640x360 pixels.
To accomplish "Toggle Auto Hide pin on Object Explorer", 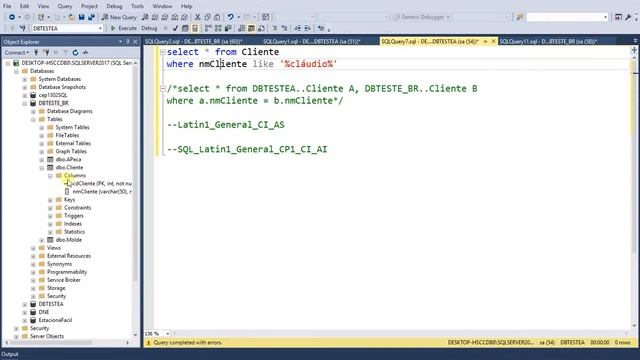I will point(128,42).
